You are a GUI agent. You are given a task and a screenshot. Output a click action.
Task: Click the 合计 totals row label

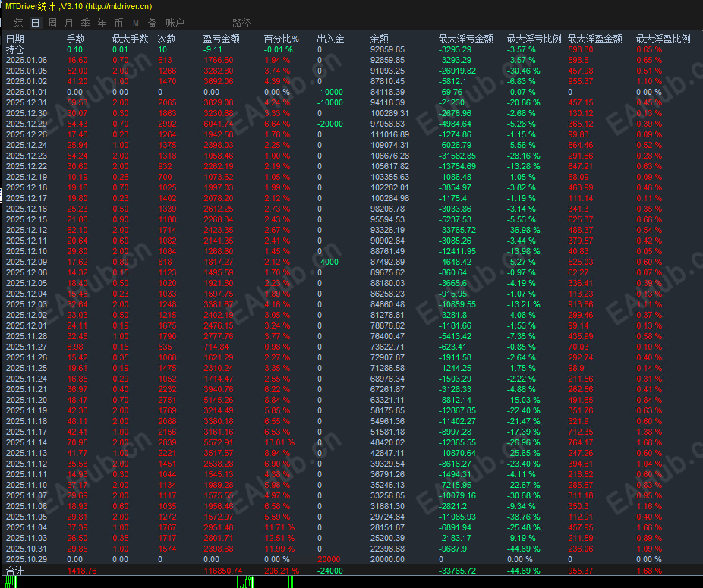14,571
